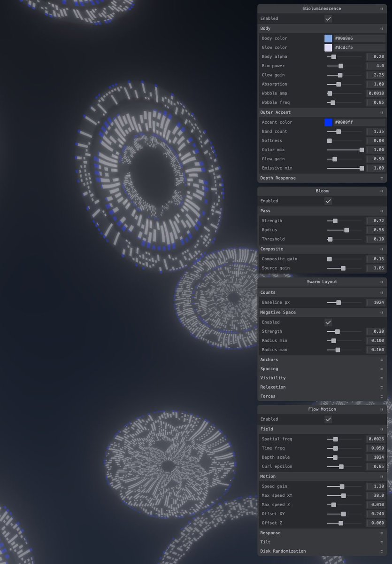Screen dimensions: 392x564
Task: Click the Time freq value field 0.050
Action: click(x=376, y=448)
